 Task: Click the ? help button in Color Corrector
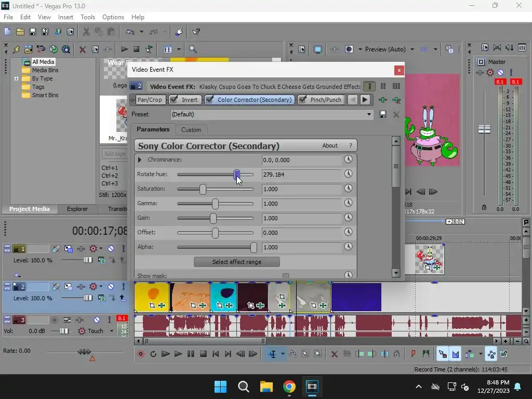click(351, 145)
